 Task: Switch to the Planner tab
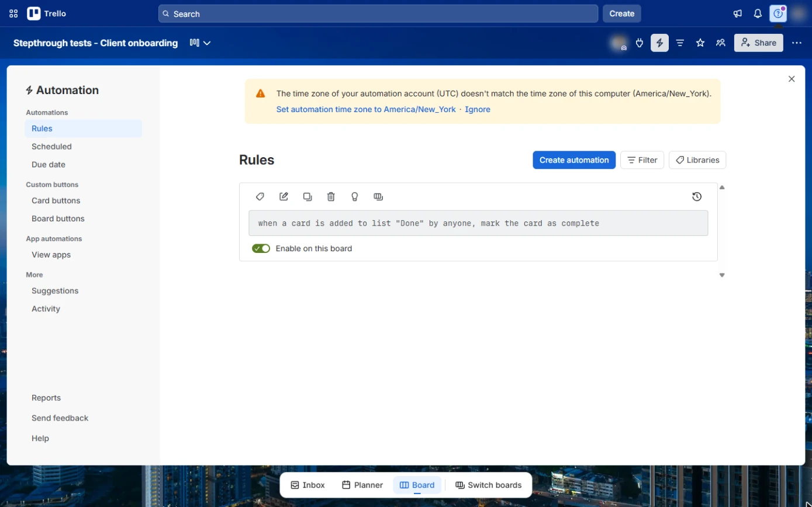click(362, 485)
